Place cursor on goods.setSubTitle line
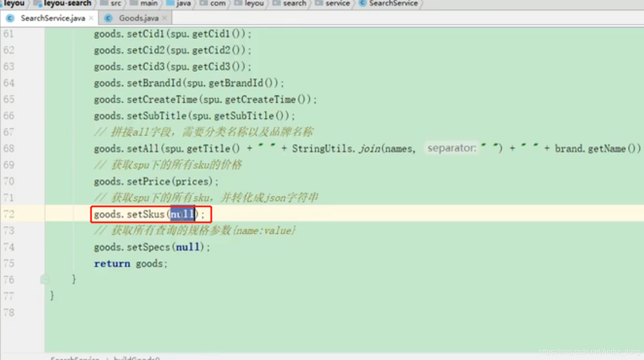 [x=195, y=116]
